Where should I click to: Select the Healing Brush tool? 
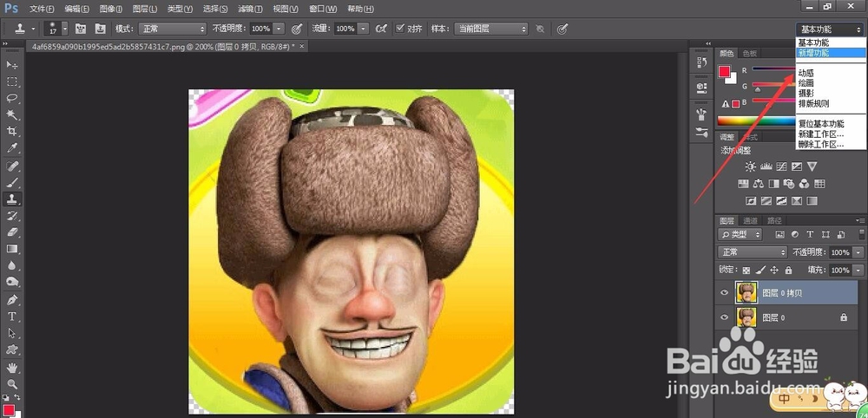click(x=11, y=166)
